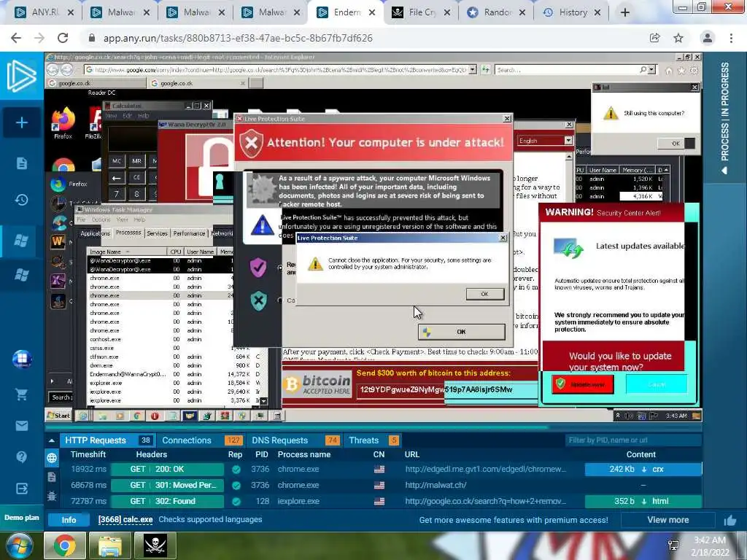Screen dimensions: 747x560
Task: Expand the Internet Explorer address bar dropdown
Action: coord(472,69)
